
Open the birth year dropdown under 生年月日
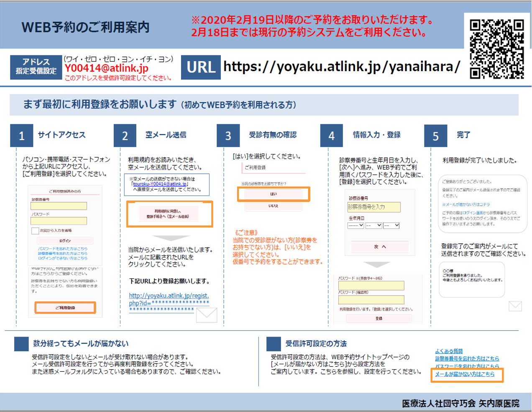[356, 225]
